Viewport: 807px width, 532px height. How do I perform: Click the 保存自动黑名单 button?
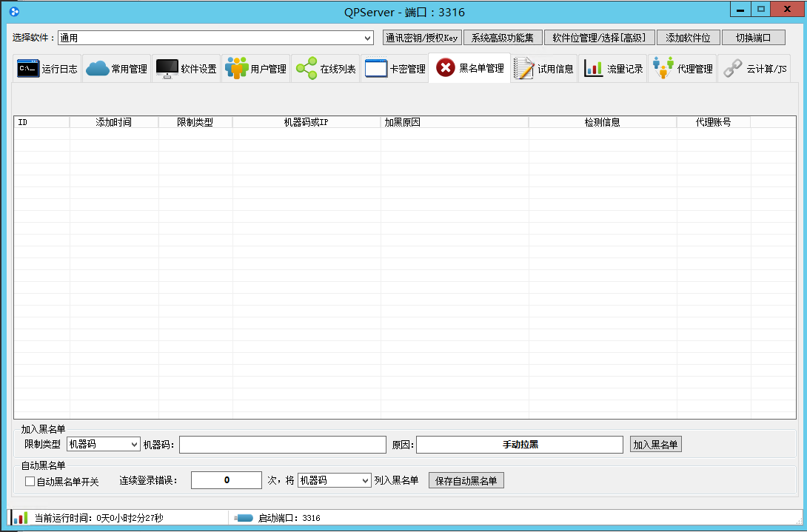466,480
